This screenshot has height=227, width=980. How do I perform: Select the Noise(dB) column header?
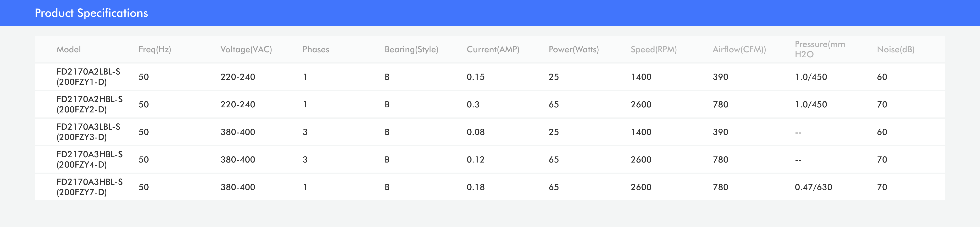pos(895,50)
